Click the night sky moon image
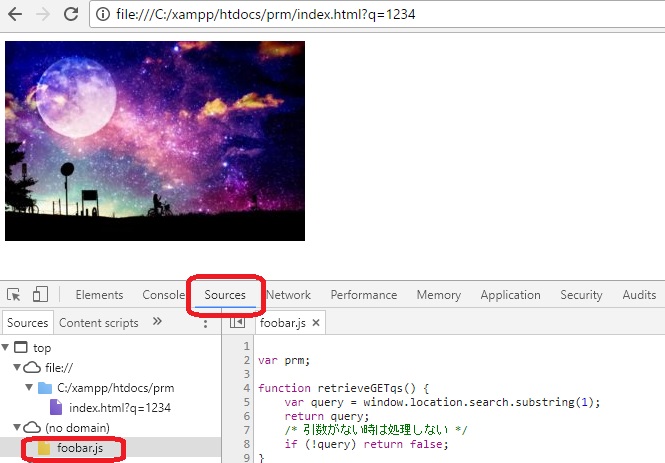Viewport: 665px width, 463px height. (x=155, y=141)
